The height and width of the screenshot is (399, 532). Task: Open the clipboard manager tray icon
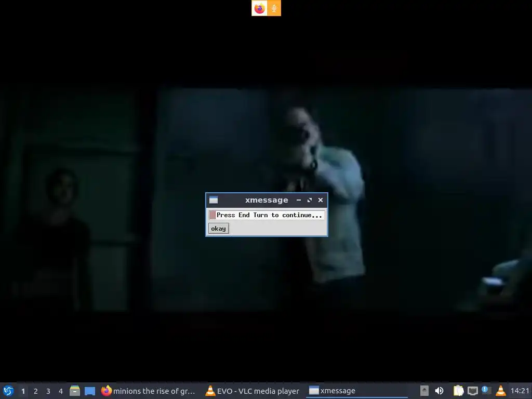(458, 391)
